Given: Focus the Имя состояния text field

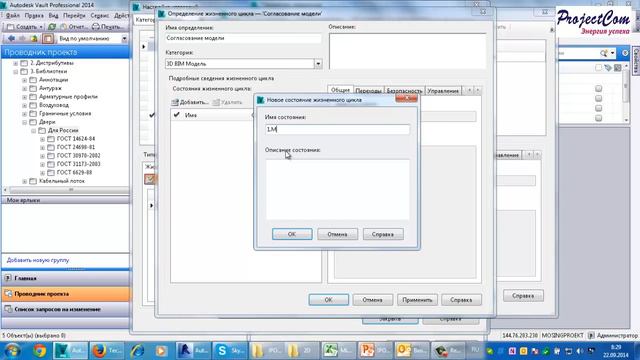Looking at the screenshot, I should coord(337,129).
